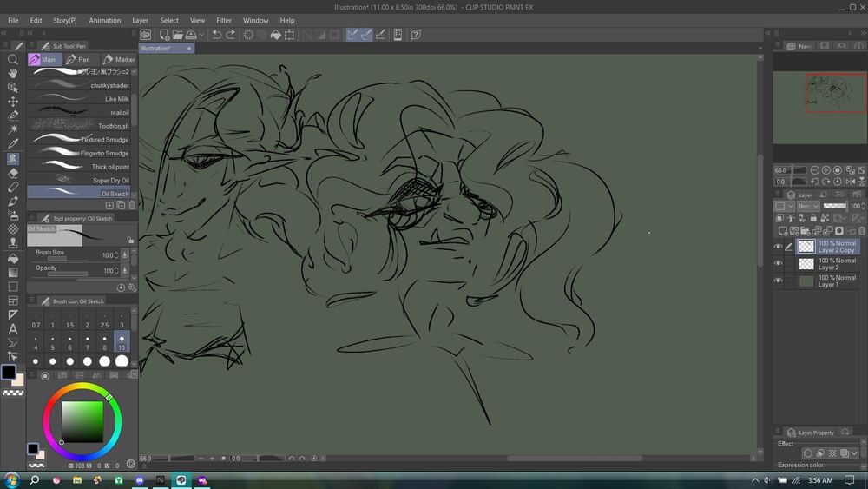Duplicate the sub tool using copy icon
The image size is (868, 489).
(121, 205)
